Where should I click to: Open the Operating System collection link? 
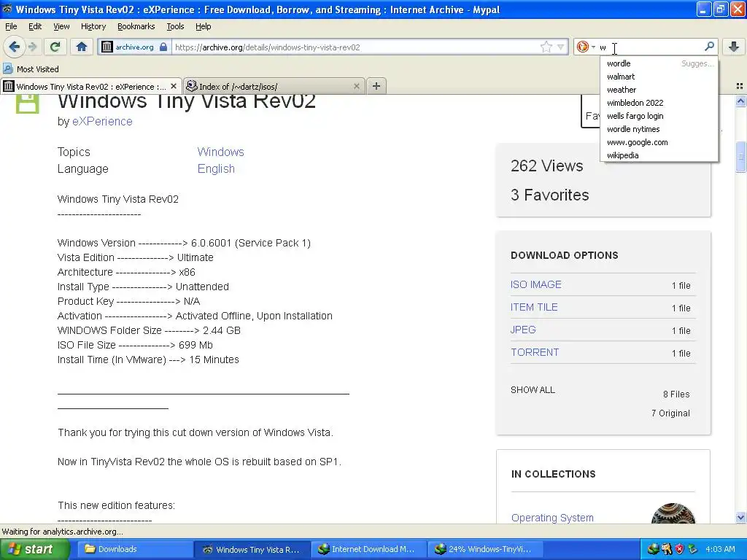[x=552, y=518]
